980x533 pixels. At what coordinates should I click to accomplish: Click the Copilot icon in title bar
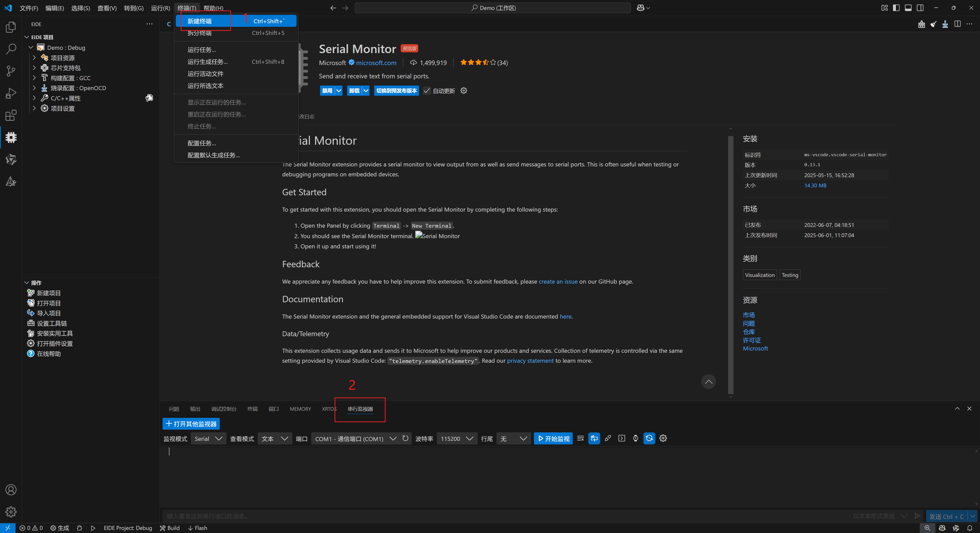(x=640, y=8)
